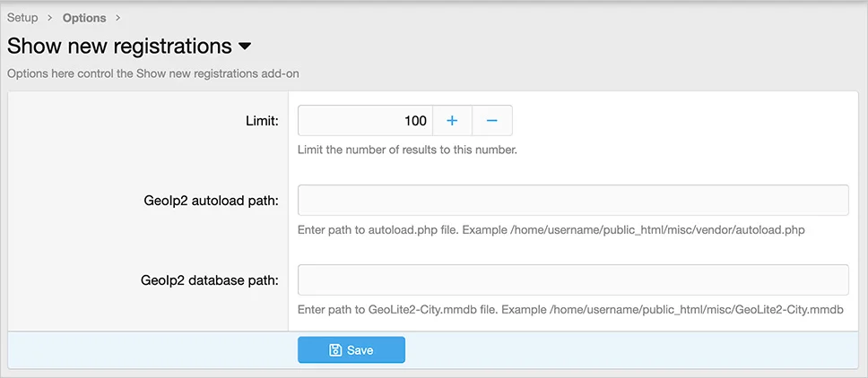Click the "GeoIp2 database path:" label
The height and width of the screenshot is (378, 868).
coord(209,279)
